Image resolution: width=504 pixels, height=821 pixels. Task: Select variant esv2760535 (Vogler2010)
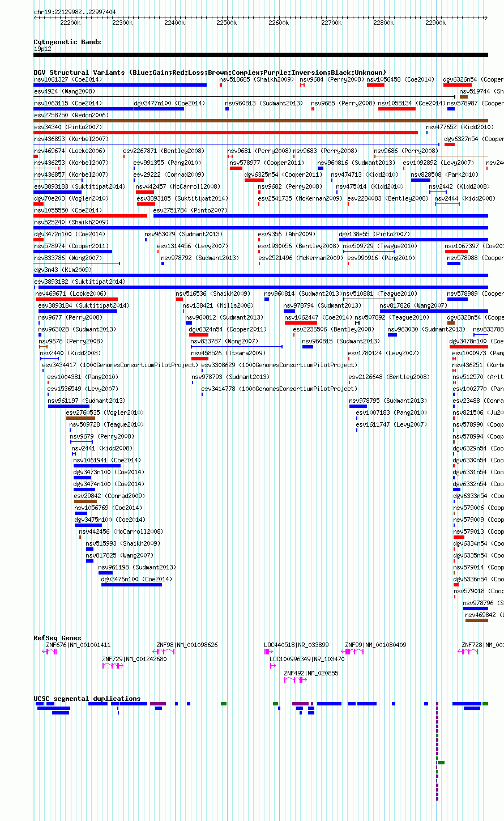click(105, 412)
